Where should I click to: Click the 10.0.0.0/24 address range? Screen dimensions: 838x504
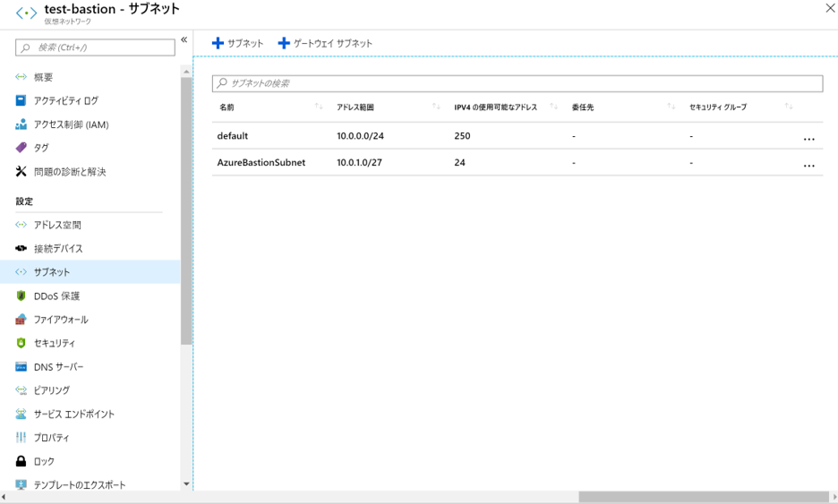click(360, 136)
